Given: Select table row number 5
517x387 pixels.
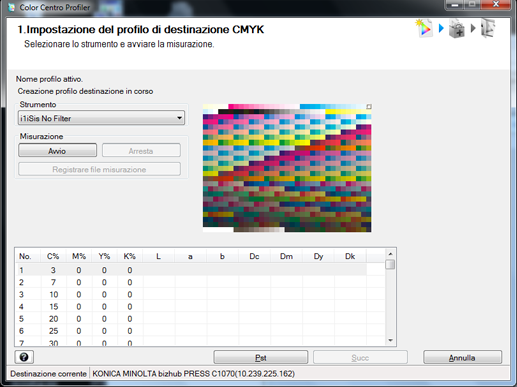Looking at the screenshot, I should pyautogui.click(x=191, y=319).
